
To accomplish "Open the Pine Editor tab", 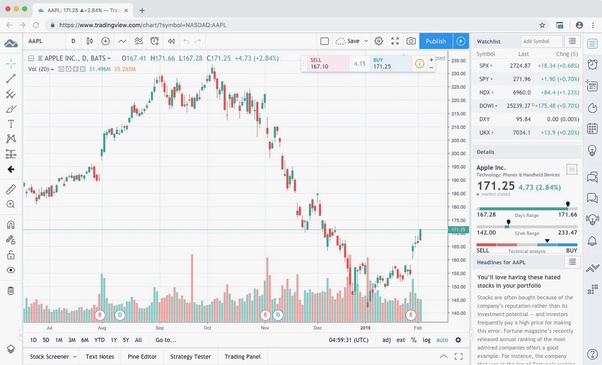I will (x=142, y=357).
